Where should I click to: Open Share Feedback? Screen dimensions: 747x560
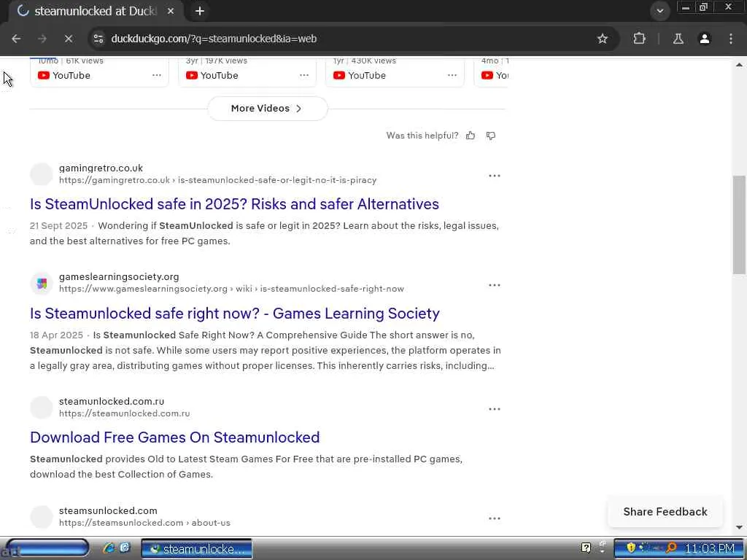665,511
